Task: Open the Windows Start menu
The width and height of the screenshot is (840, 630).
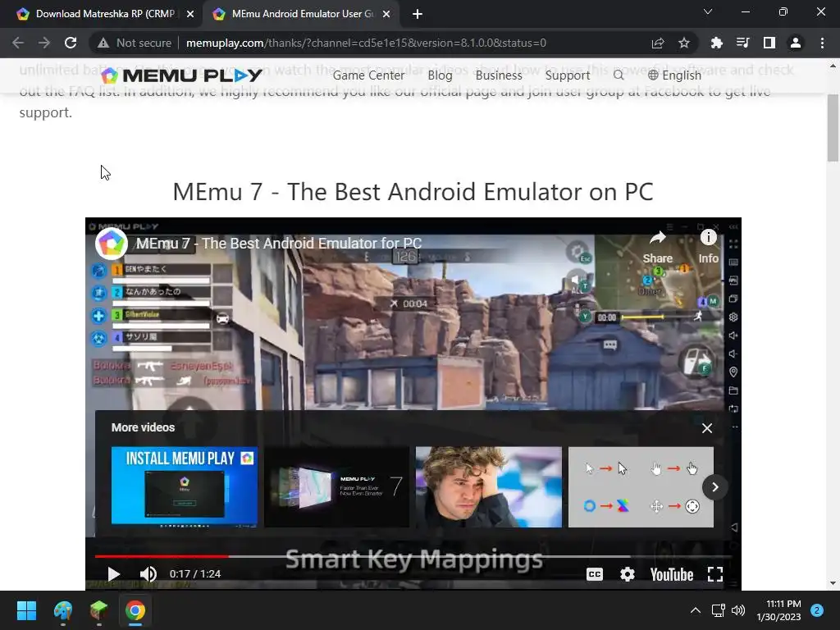Action: click(x=26, y=610)
